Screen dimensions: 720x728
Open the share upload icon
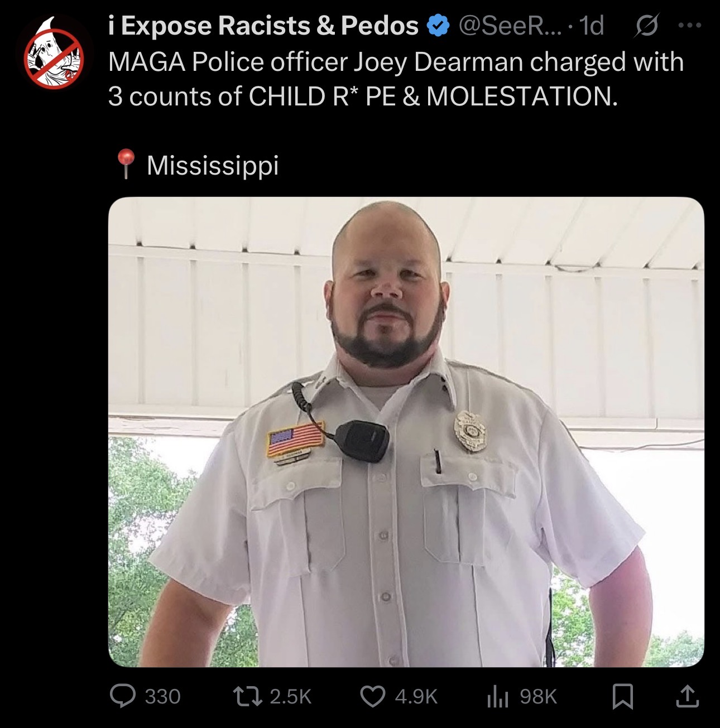(687, 696)
